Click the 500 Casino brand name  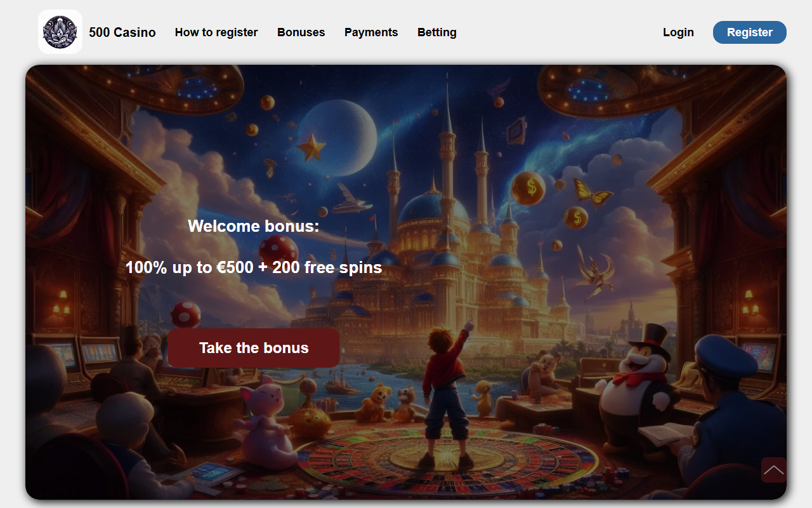coord(122,32)
